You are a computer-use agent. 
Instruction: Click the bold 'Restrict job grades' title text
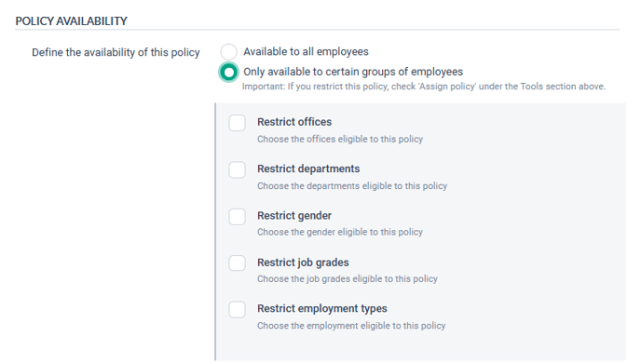tap(303, 263)
